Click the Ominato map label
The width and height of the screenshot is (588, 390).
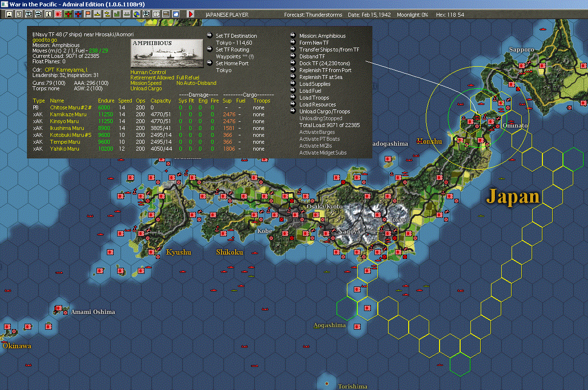515,126
